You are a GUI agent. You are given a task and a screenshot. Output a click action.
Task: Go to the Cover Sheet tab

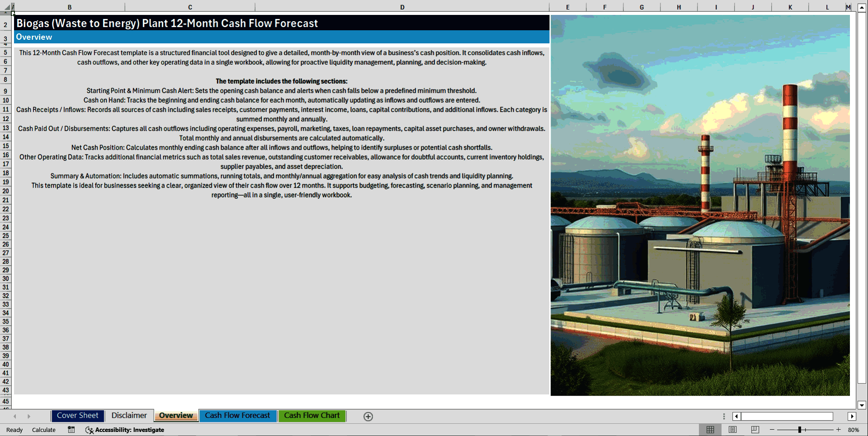click(x=77, y=416)
